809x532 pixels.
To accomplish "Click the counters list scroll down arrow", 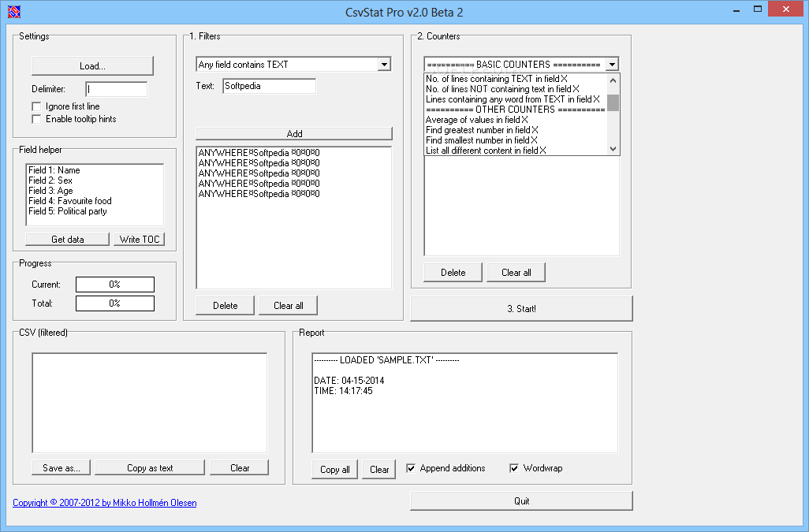I will 613,149.
